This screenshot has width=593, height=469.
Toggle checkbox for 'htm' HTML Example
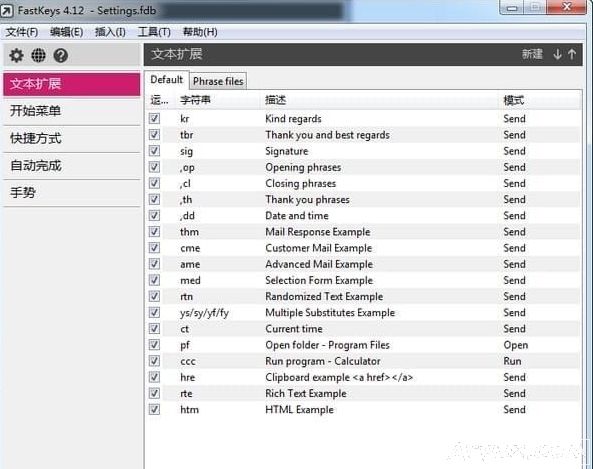pyautogui.click(x=154, y=409)
